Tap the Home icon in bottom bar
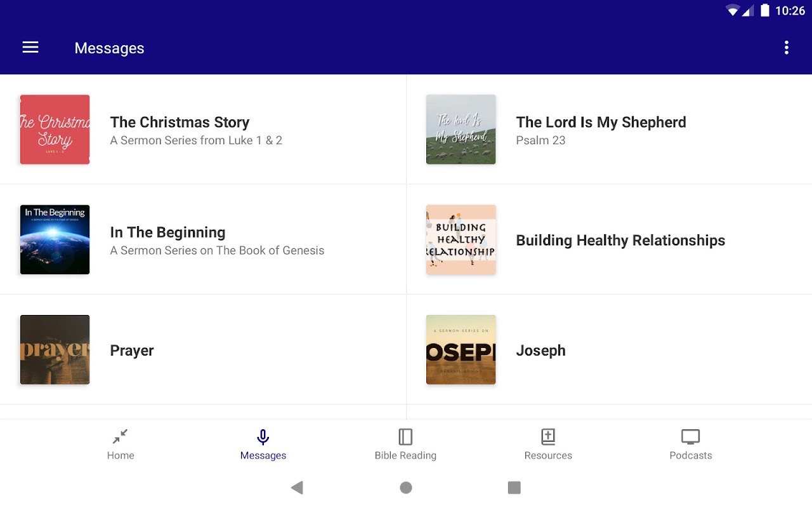The image size is (812, 508). (120, 436)
